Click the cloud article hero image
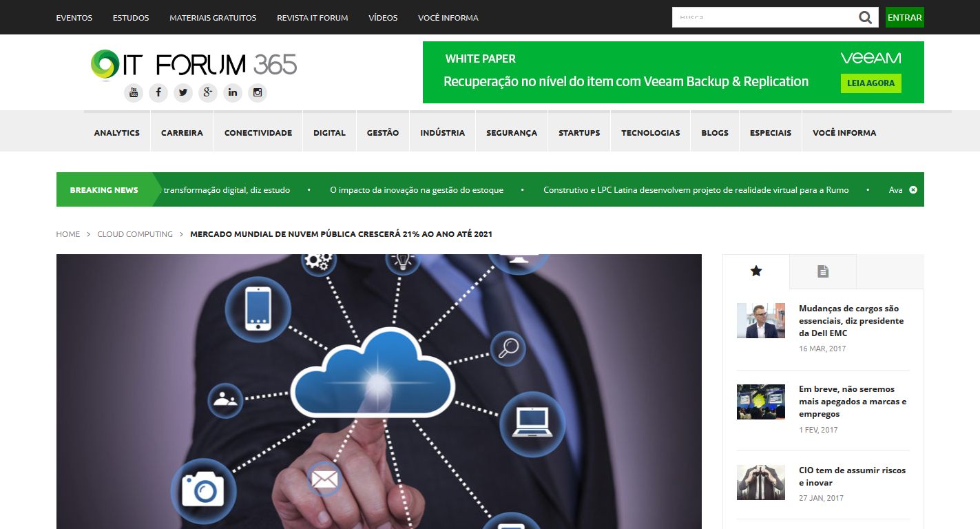 [379, 391]
